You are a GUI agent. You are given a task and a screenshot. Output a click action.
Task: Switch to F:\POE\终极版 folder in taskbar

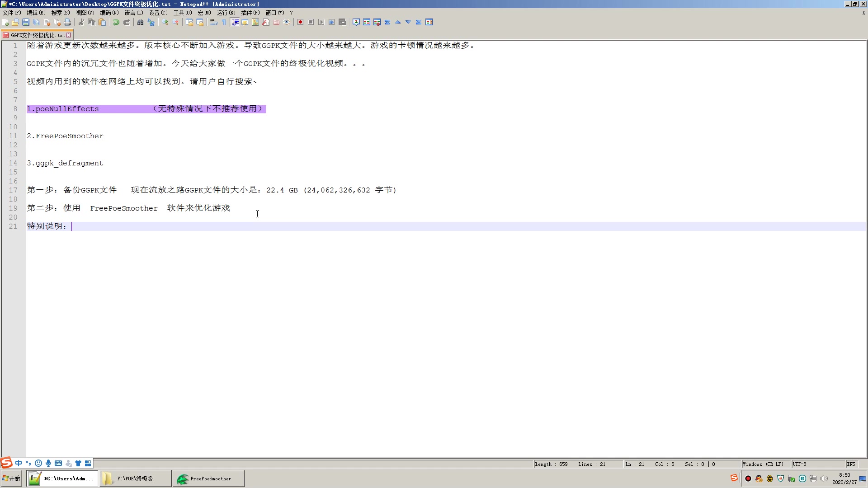click(x=136, y=479)
